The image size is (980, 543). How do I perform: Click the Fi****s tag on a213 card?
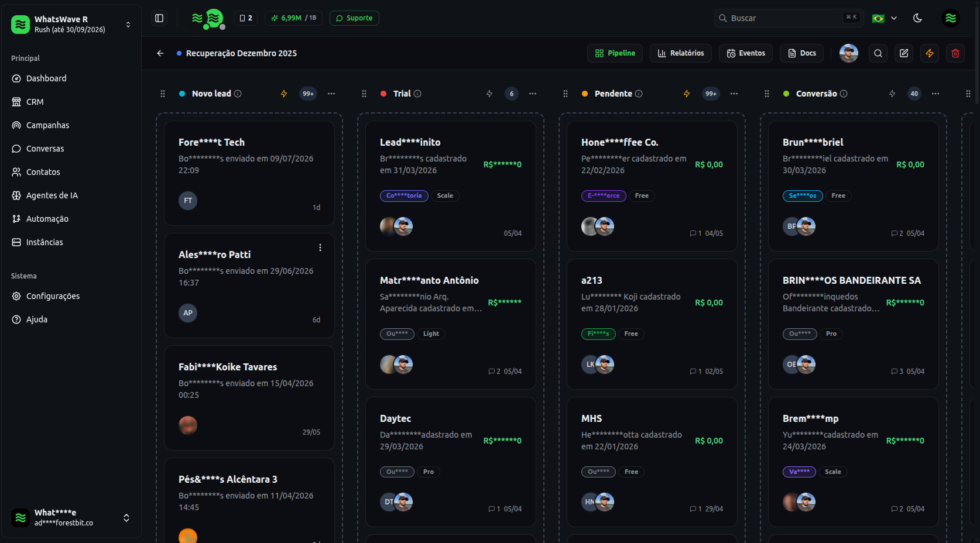[x=598, y=334]
